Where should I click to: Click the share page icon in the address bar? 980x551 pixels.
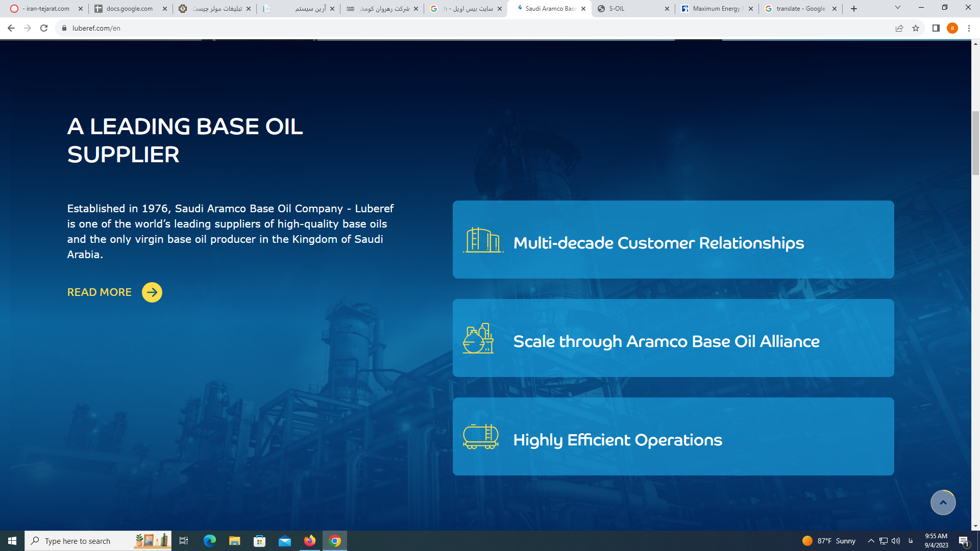click(x=899, y=28)
